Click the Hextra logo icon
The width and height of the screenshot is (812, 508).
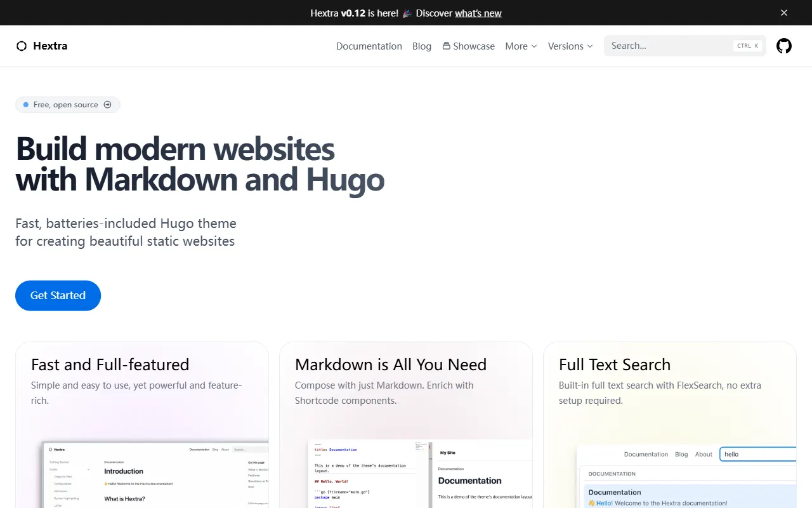click(22, 46)
